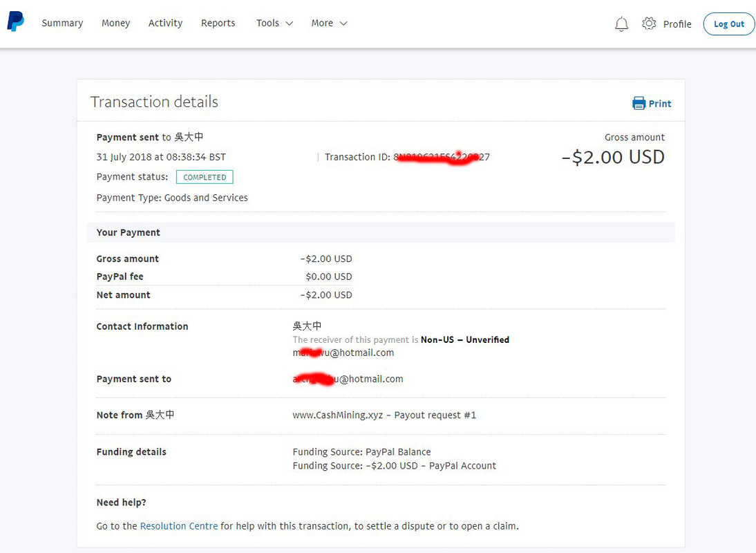Screen dimensions: 756x553
Task: Click the recipient name under Contact Information
Action: point(307,326)
